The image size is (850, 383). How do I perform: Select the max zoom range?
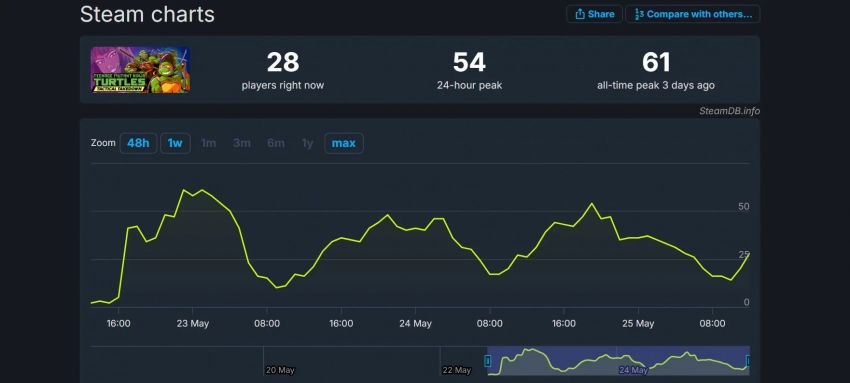tap(344, 143)
